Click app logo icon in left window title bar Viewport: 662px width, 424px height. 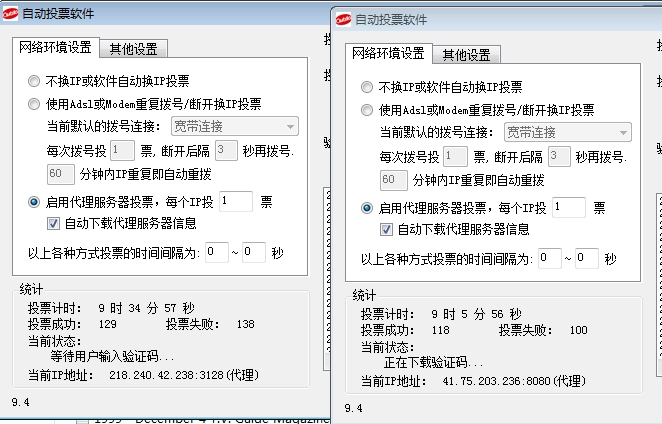coord(10,14)
